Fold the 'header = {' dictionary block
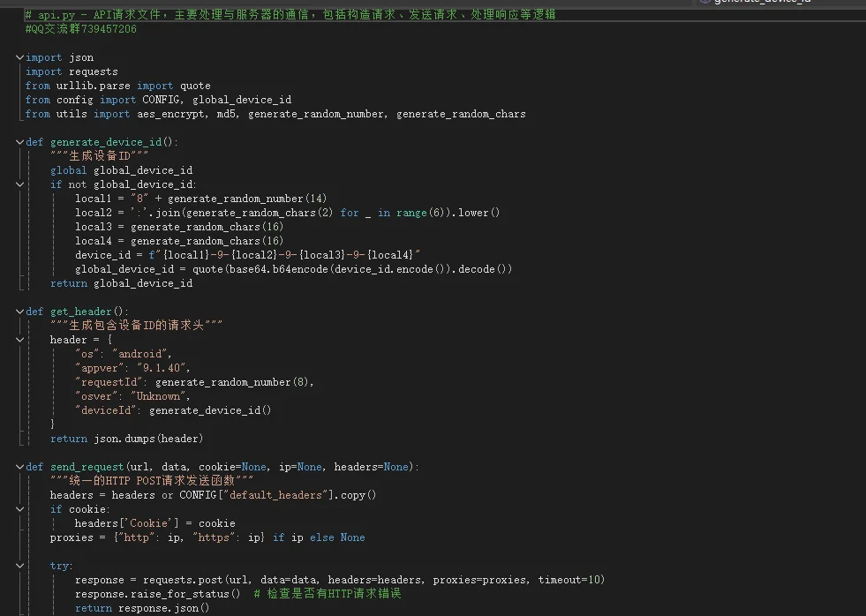The height and width of the screenshot is (616, 866). coord(19,340)
